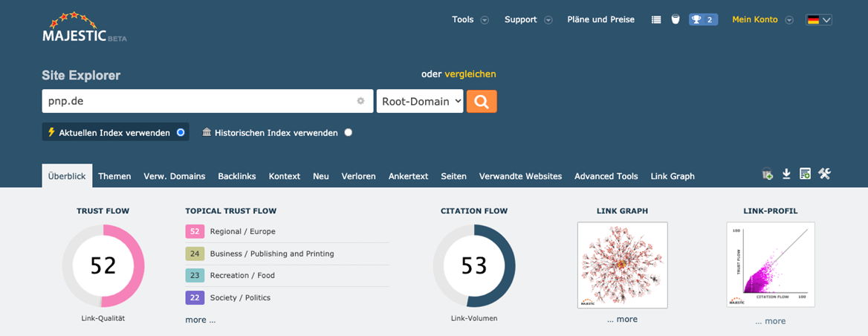
Task: Click the teal 23 topical swatch
Action: [195, 275]
